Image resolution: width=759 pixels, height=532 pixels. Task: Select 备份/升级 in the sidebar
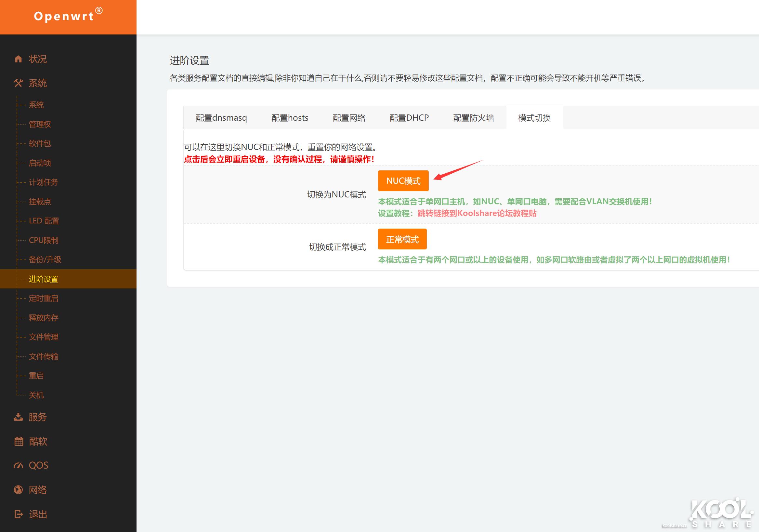[x=45, y=259]
